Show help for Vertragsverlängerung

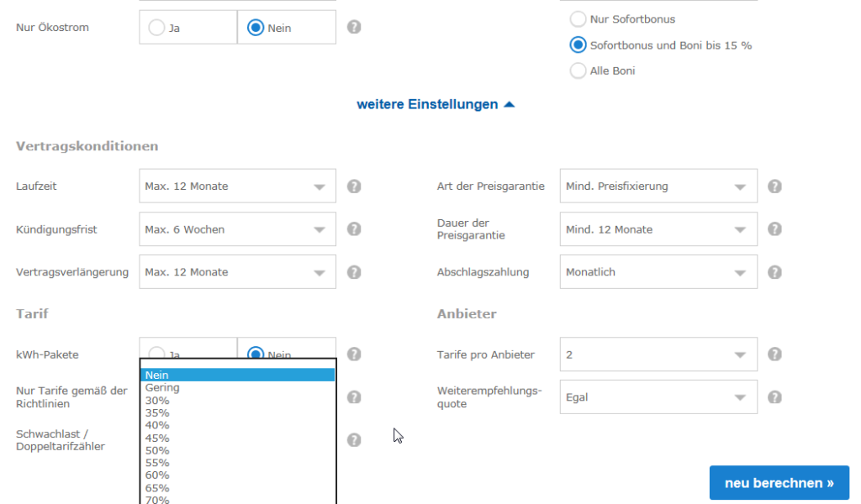point(354,272)
